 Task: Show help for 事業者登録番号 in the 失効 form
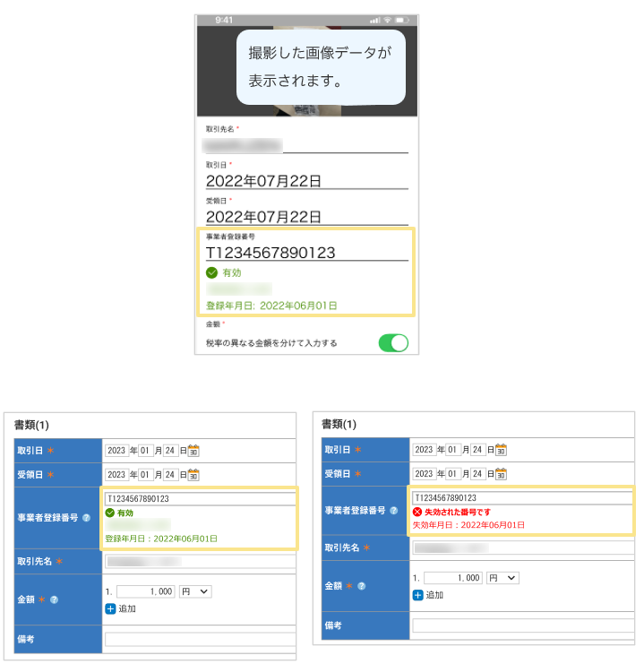tap(393, 511)
